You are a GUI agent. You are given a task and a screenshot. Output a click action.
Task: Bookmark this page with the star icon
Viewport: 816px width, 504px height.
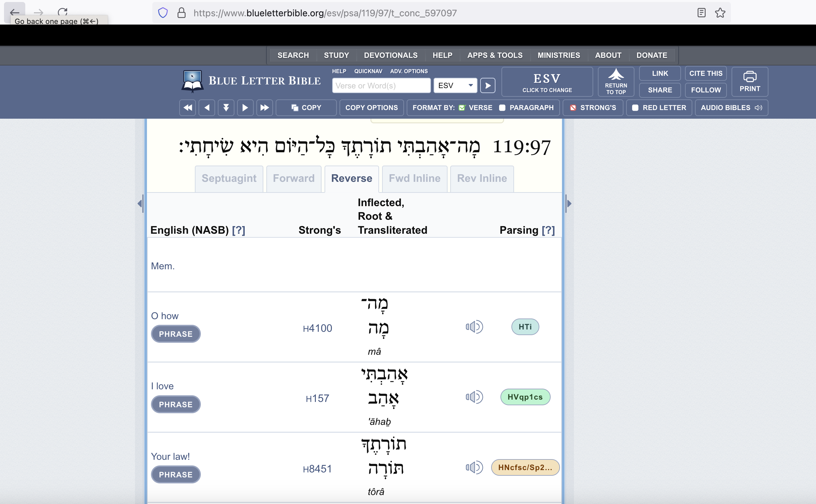click(x=720, y=13)
